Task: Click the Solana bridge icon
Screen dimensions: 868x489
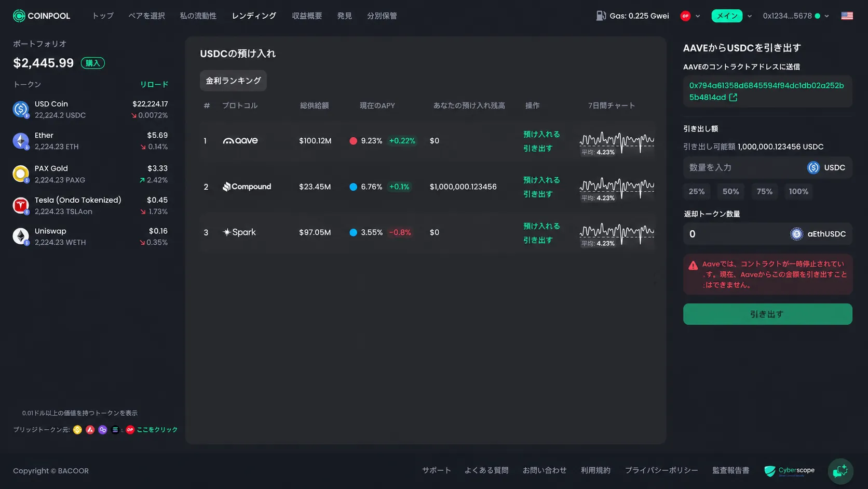Action: click(115, 430)
